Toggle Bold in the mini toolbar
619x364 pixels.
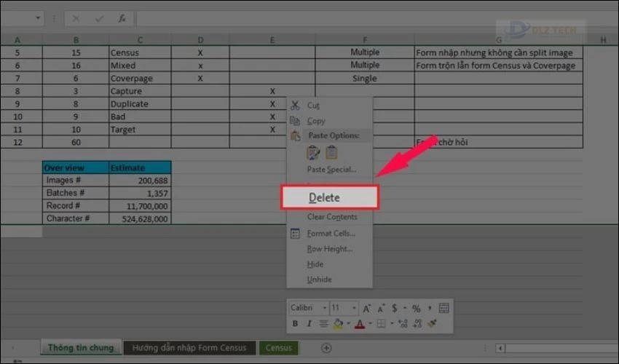(x=295, y=324)
